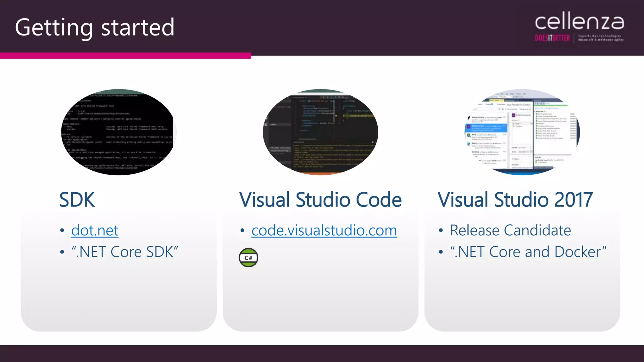The width and height of the screenshot is (644, 362).
Task: Click the green C# extension icon
Action: (248, 258)
